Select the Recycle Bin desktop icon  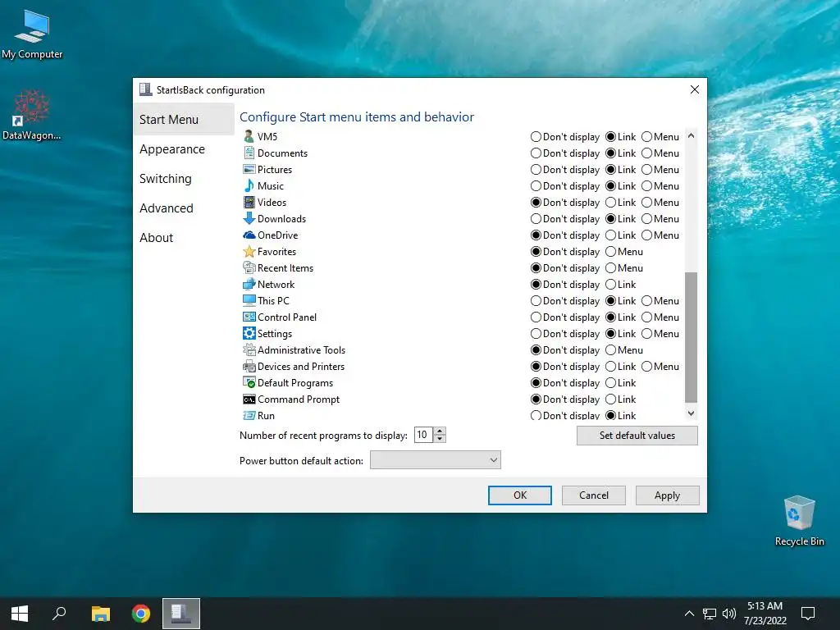pos(799,521)
